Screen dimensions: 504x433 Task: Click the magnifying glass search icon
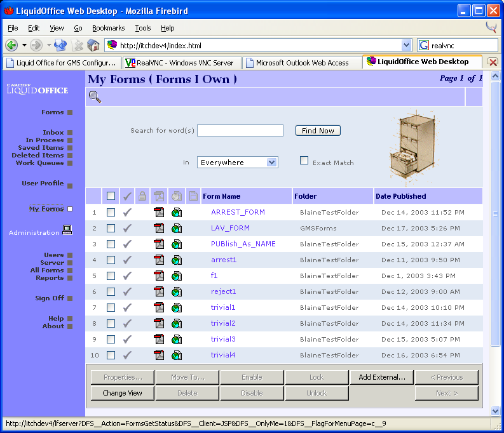point(95,97)
